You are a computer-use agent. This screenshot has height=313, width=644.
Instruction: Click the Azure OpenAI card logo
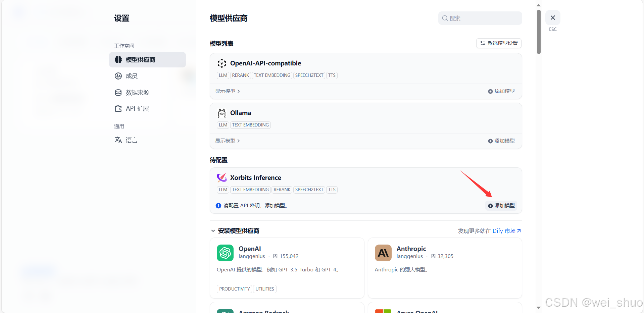383,311
